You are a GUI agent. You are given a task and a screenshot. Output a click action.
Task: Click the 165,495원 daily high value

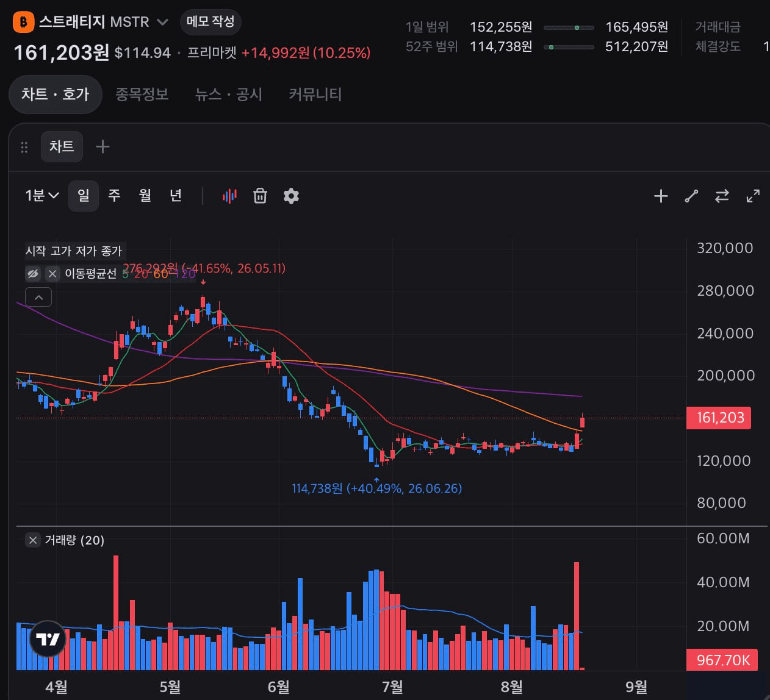(636, 27)
